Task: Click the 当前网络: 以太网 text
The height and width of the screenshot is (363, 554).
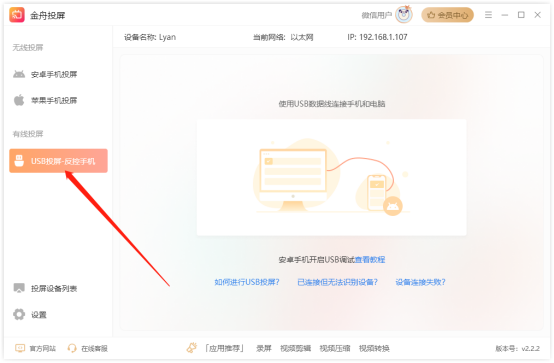Action: [x=283, y=37]
